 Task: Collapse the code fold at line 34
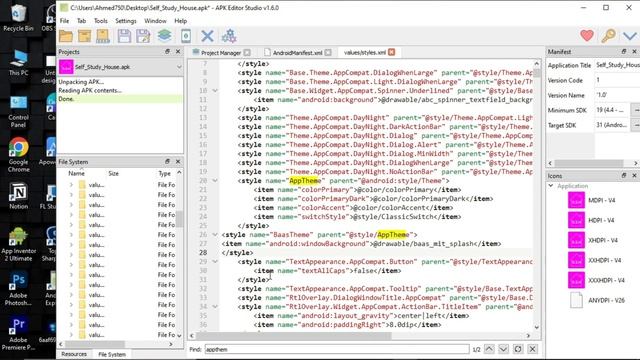pos(215,306)
